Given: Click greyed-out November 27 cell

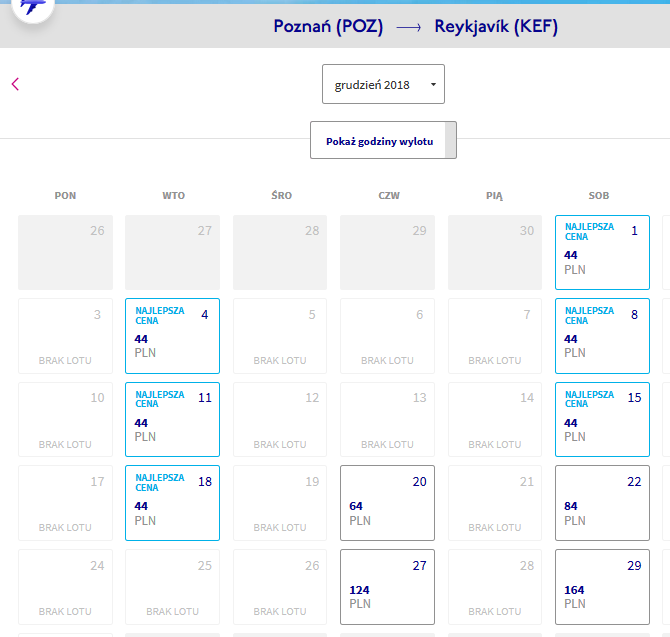Looking at the screenshot, I should coord(172,252).
